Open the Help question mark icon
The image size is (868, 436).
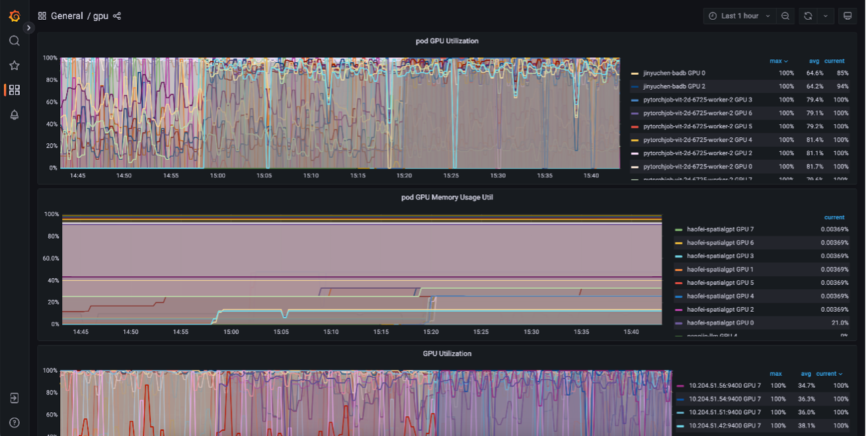pyautogui.click(x=14, y=423)
